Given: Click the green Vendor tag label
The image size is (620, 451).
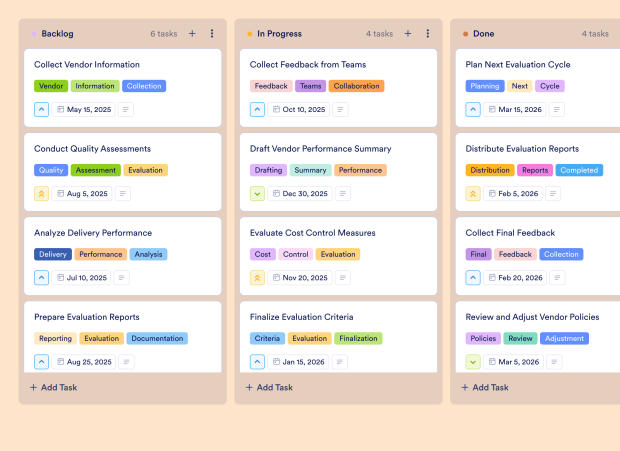Looking at the screenshot, I should coord(51,86).
